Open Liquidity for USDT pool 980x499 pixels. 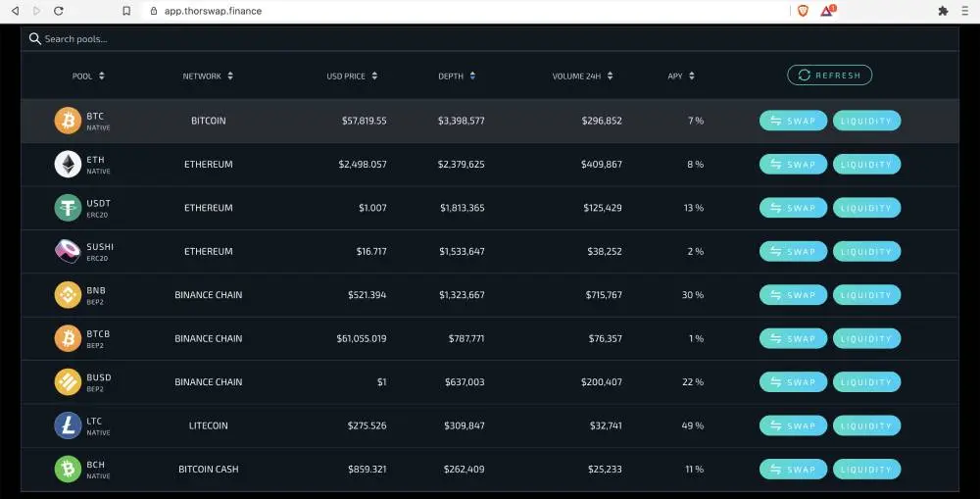(x=866, y=208)
